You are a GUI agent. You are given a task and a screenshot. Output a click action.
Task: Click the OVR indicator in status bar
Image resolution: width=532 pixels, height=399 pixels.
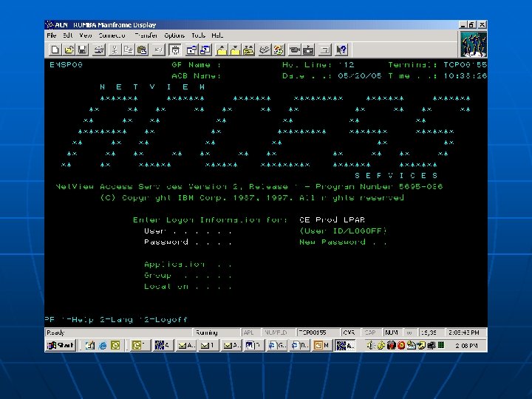click(349, 332)
